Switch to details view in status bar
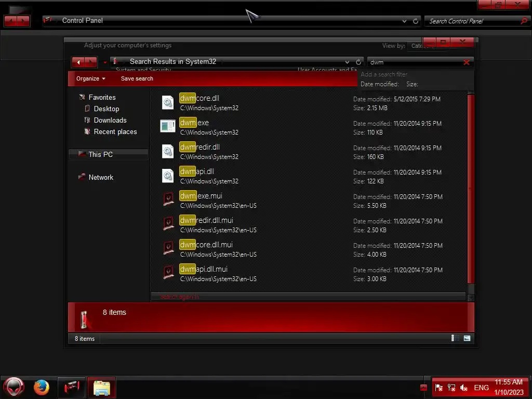 [x=455, y=338]
